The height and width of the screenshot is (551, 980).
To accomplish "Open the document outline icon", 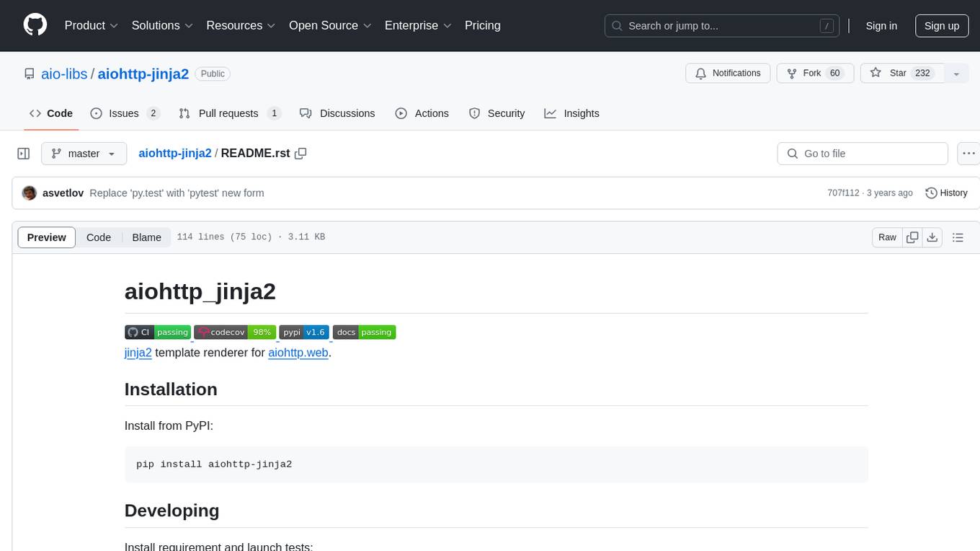I will (958, 237).
